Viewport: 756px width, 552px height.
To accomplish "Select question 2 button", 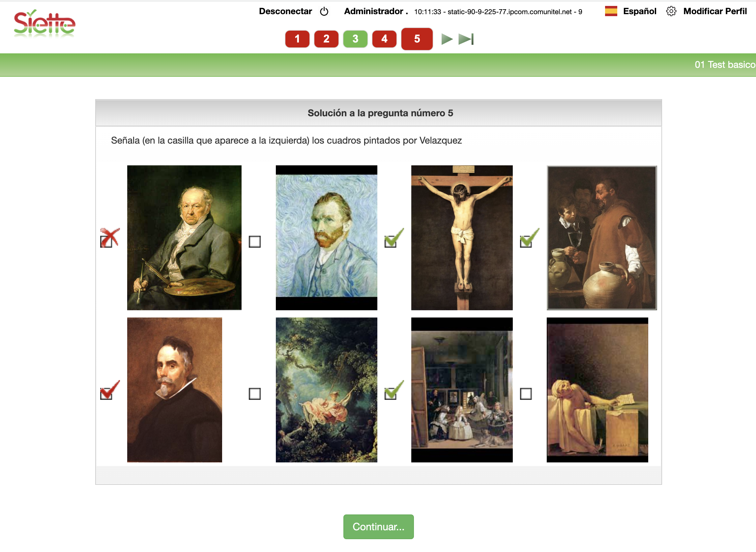I will pos(326,39).
